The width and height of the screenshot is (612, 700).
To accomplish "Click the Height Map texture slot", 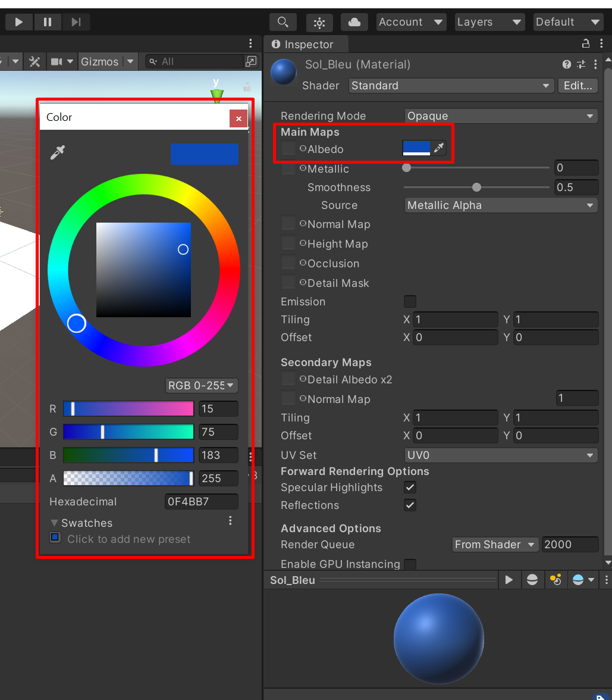I will pos(288,242).
